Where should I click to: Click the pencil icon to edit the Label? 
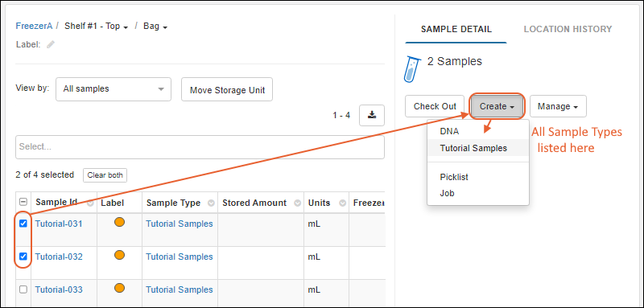51,45
